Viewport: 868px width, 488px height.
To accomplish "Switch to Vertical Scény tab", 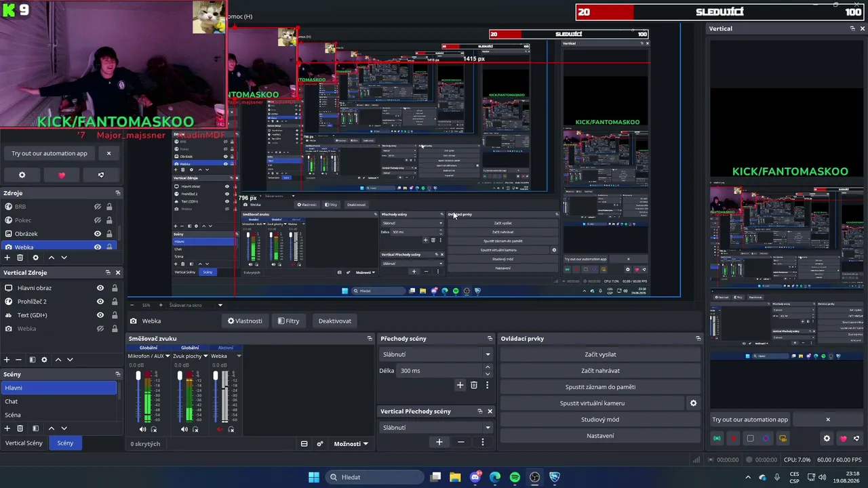I will 24,443.
